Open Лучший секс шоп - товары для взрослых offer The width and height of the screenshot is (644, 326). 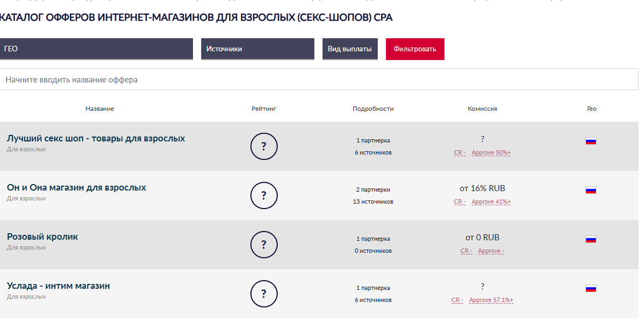point(96,138)
